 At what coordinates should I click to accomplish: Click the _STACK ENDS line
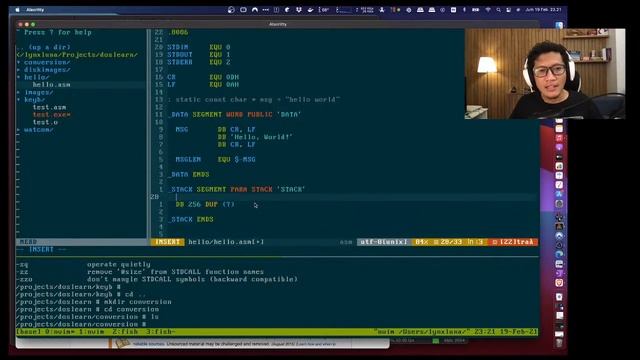click(x=191, y=220)
